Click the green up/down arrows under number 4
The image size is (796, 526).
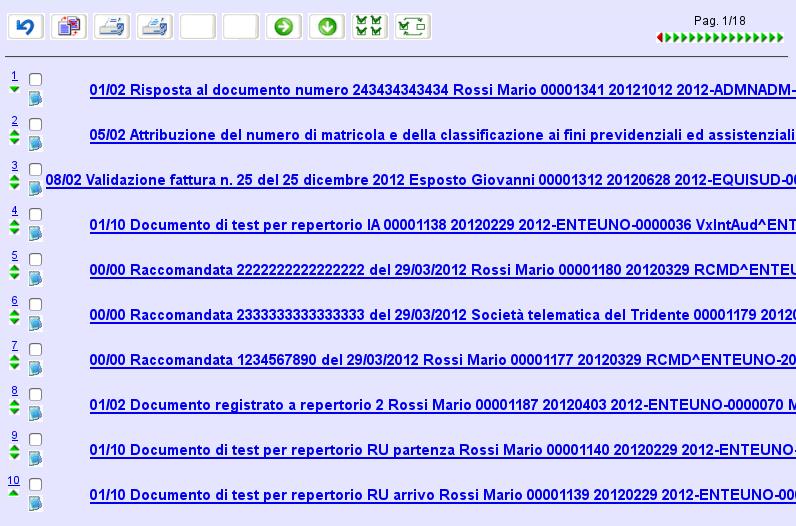[x=14, y=227]
